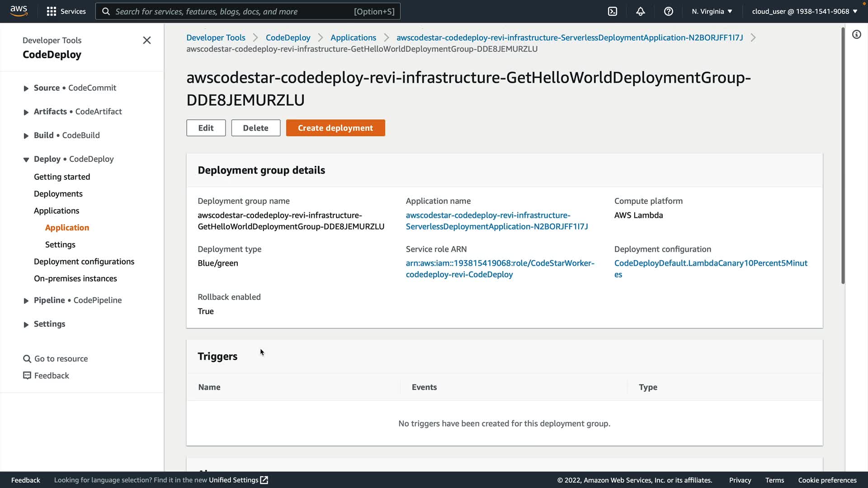The width and height of the screenshot is (868, 488).
Task: Click the Feedback chat icon in sidebar
Action: pos(27,375)
